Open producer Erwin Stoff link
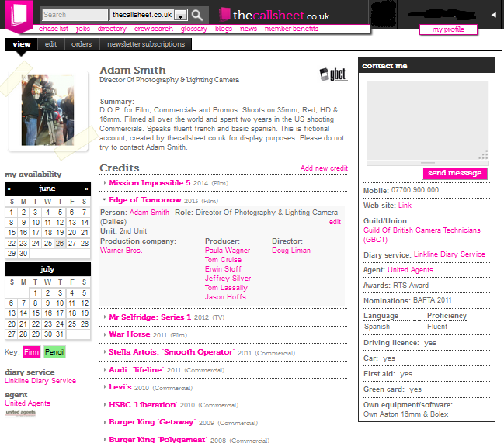 coord(223,269)
